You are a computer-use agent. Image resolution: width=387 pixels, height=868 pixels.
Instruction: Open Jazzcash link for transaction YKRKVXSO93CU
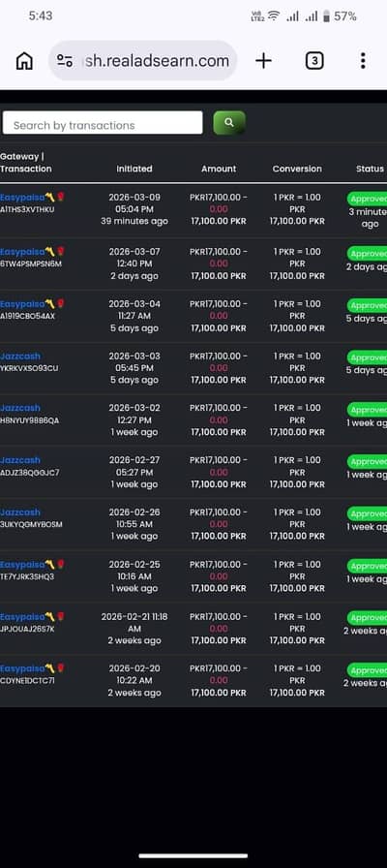pos(20,356)
